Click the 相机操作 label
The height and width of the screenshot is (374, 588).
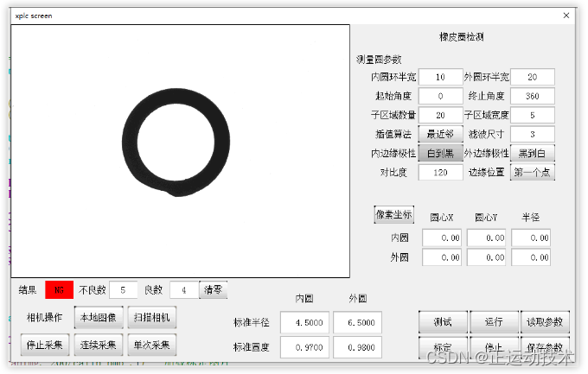point(45,317)
